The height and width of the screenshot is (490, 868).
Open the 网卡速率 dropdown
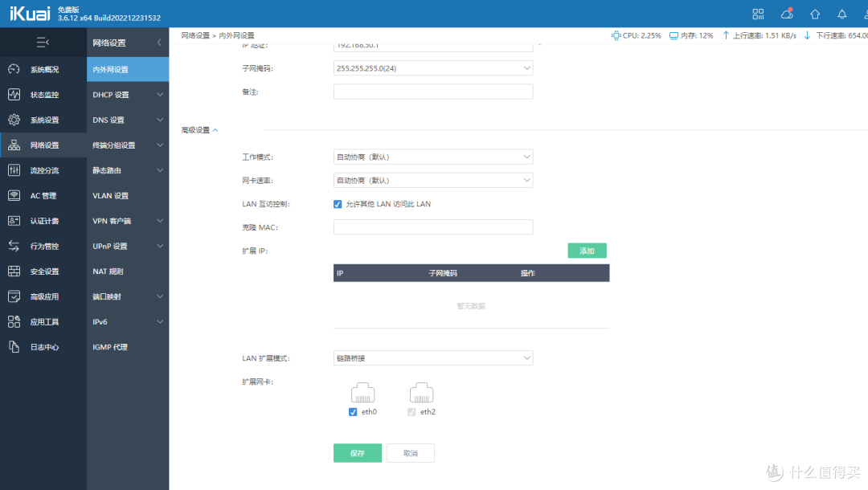point(433,180)
